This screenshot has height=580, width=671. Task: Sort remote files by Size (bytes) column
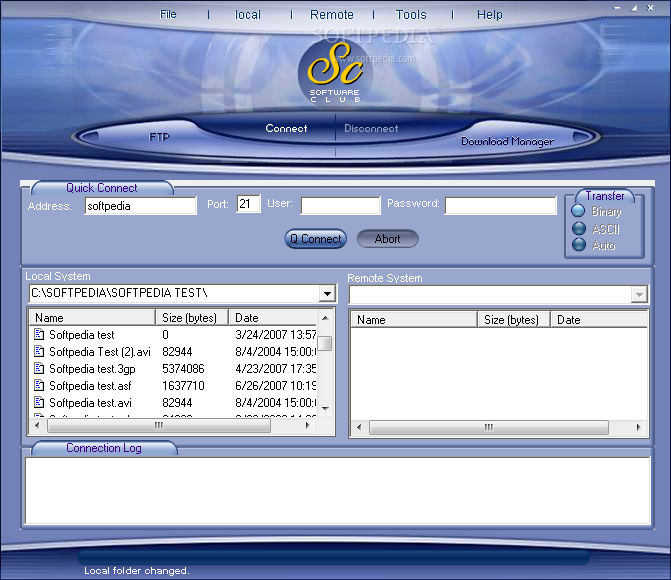click(514, 320)
